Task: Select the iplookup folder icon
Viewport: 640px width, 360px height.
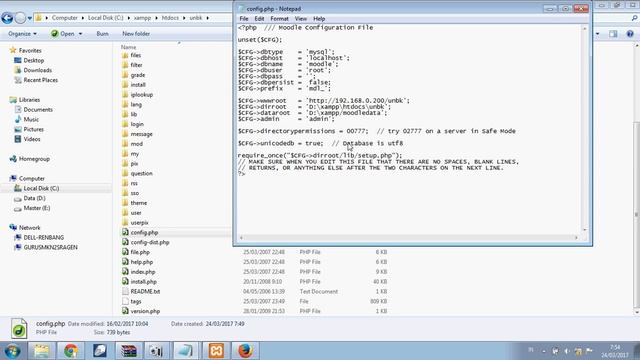Action: tap(125, 94)
